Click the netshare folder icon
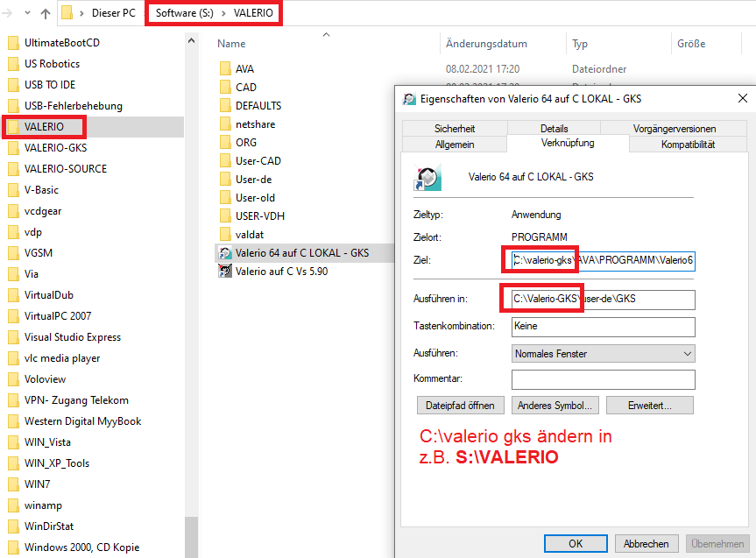756x558 pixels. click(224, 124)
